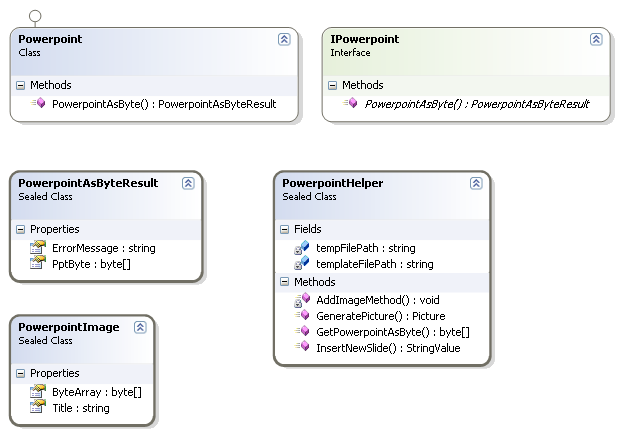Collapse PowerpointAsByteResult class box using chevron
The image size is (619, 434).
tap(188, 184)
